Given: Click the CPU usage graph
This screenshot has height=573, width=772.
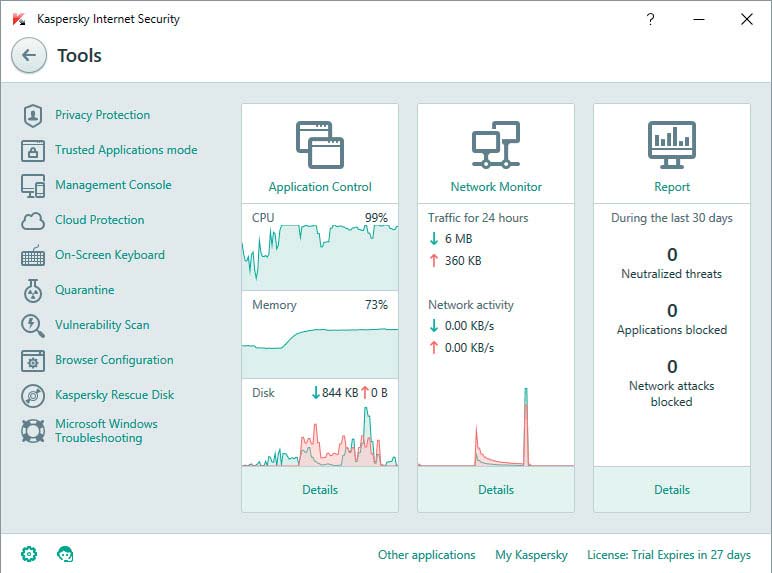Looking at the screenshot, I should click(x=320, y=256).
